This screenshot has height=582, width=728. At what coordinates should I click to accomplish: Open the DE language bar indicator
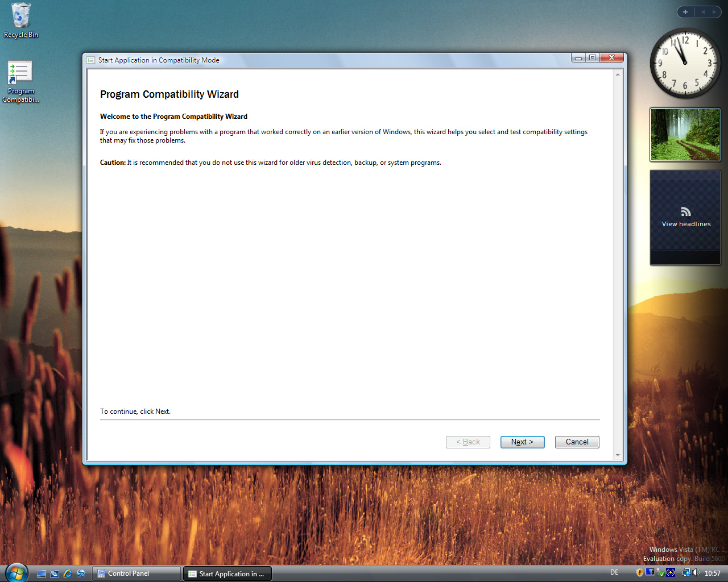click(614, 572)
